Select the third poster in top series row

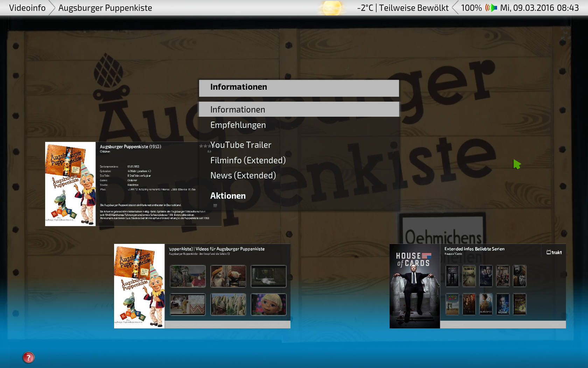tap(486, 276)
